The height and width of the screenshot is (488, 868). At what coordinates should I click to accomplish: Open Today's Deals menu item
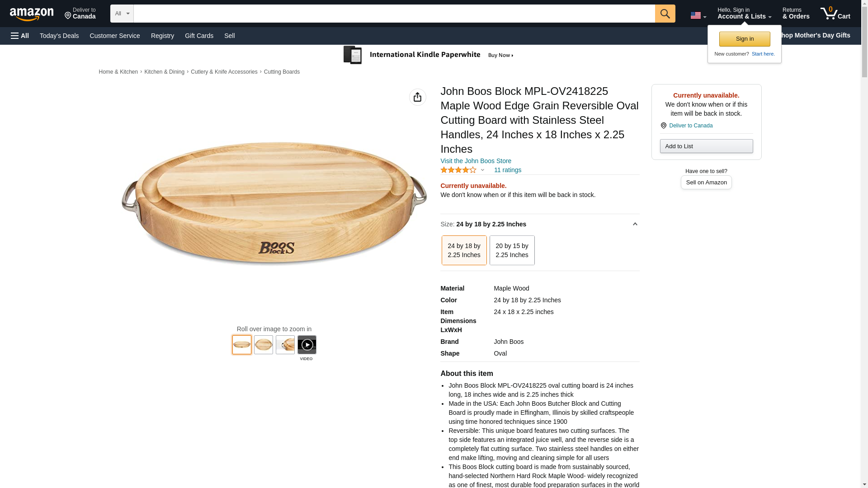coord(59,36)
